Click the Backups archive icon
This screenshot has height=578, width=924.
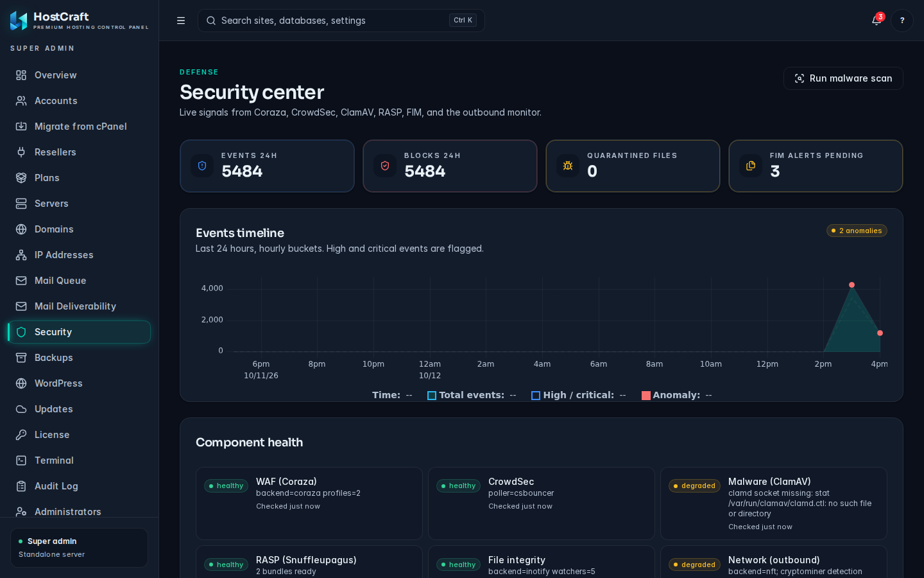pyautogui.click(x=21, y=358)
